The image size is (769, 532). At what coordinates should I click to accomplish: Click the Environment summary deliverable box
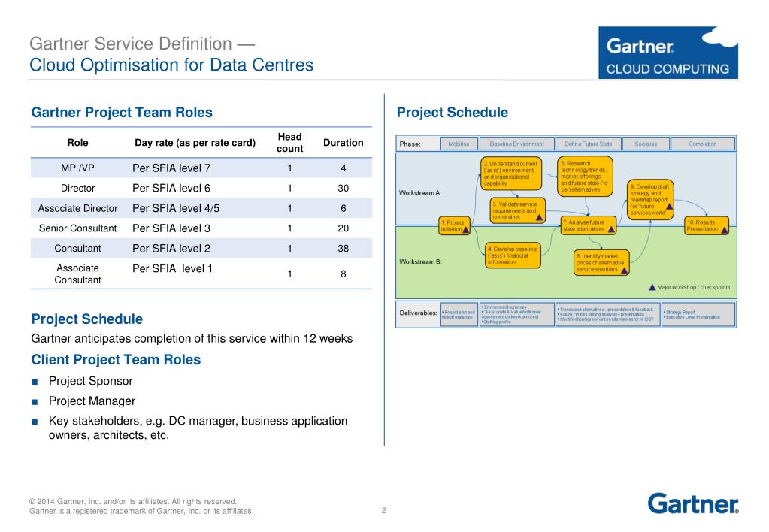[x=516, y=314]
